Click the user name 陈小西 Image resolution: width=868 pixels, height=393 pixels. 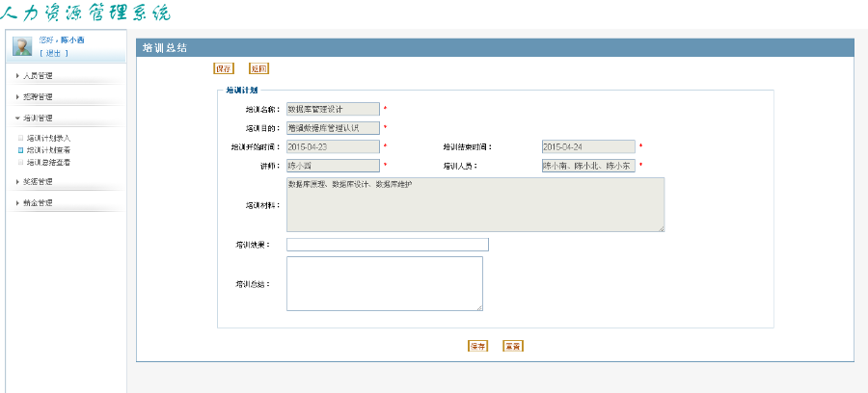click(72, 40)
